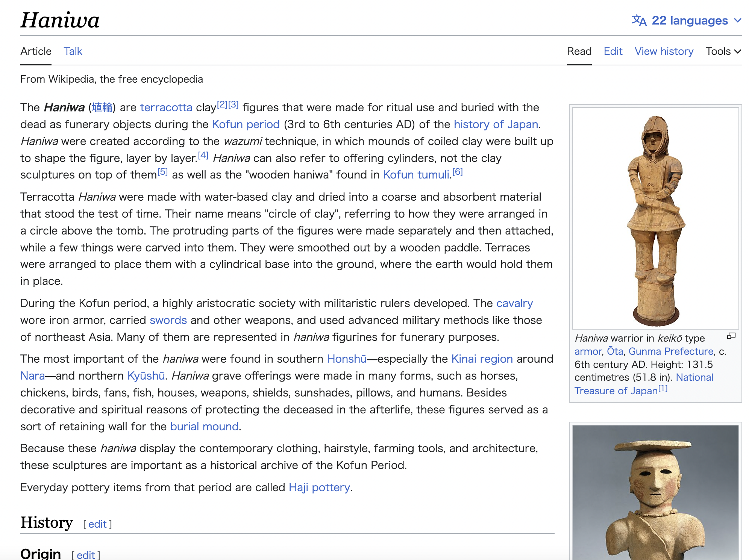Enlarge the Haniwa warrior image icon
The height and width of the screenshot is (560, 749).
[731, 336]
